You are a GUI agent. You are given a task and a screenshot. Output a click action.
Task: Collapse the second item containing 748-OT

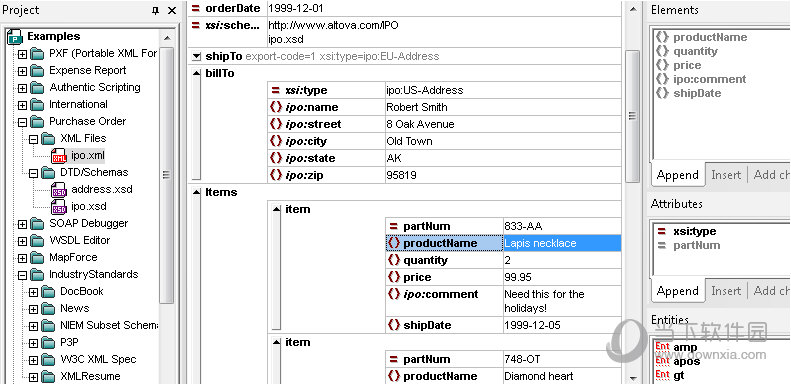(x=276, y=343)
